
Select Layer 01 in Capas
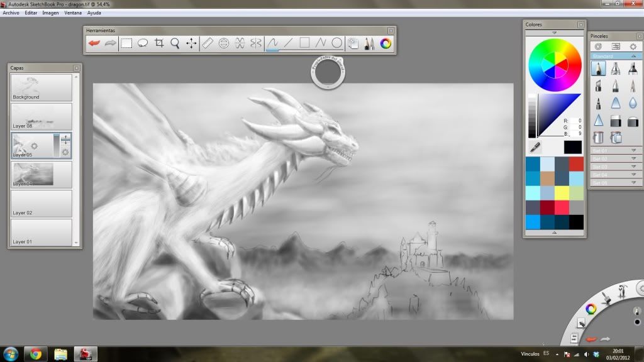click(41, 233)
